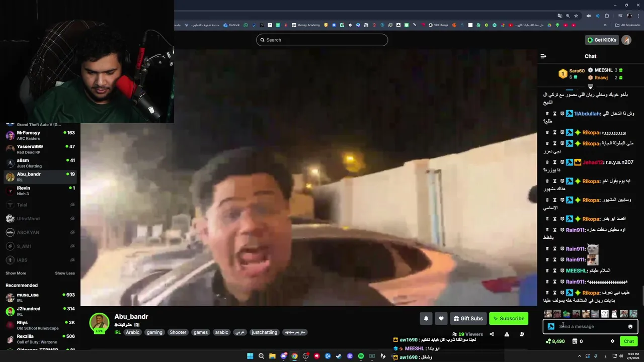Screen dimensions: 644x362
Task: Click the Arabic tag under stream title
Action: point(133,332)
